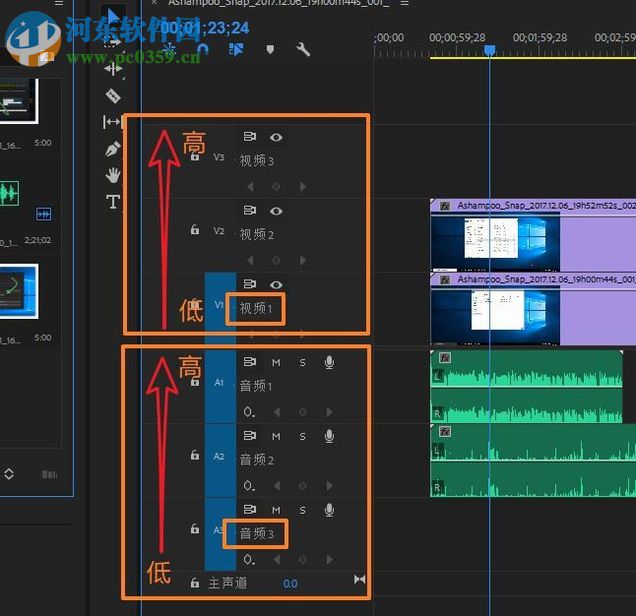
Task: Select the Hand tool
Action: (x=113, y=175)
